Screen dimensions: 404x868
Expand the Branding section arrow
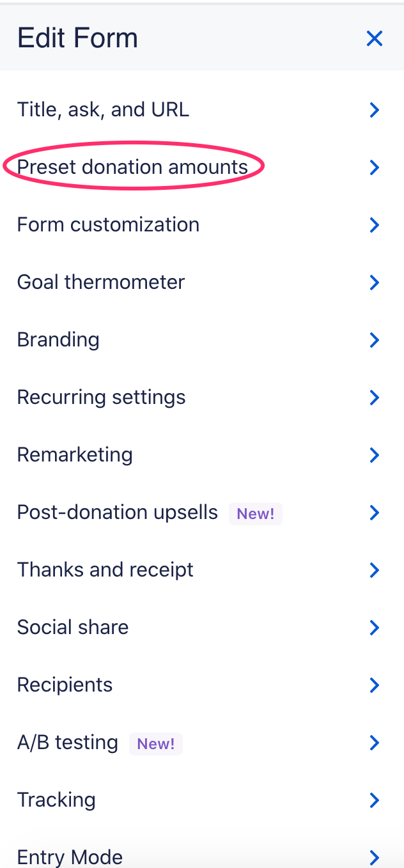click(x=375, y=340)
